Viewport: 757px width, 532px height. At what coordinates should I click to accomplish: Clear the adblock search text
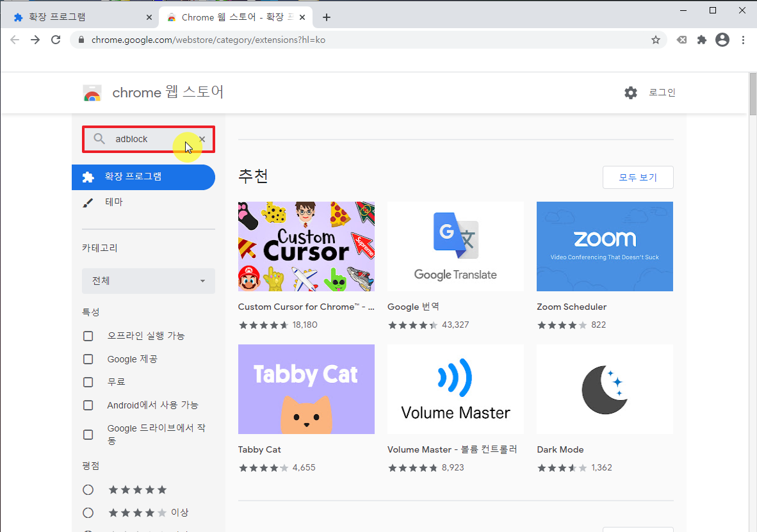[202, 139]
